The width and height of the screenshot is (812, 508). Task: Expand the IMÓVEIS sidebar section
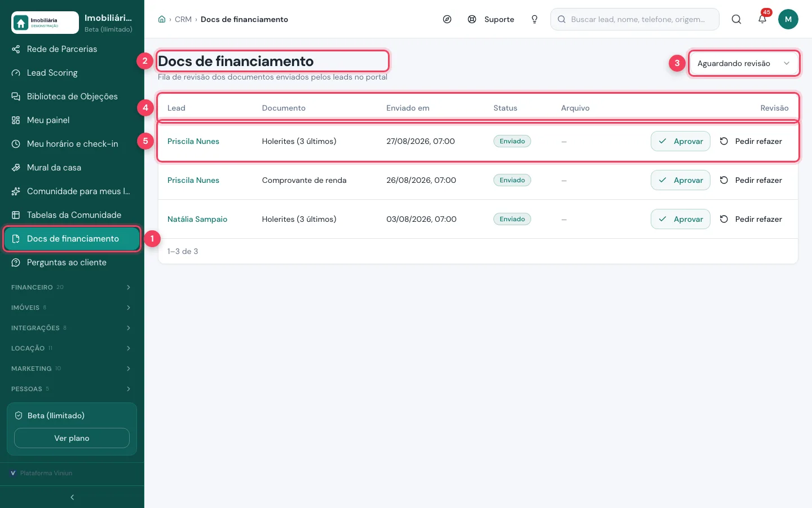tap(72, 308)
